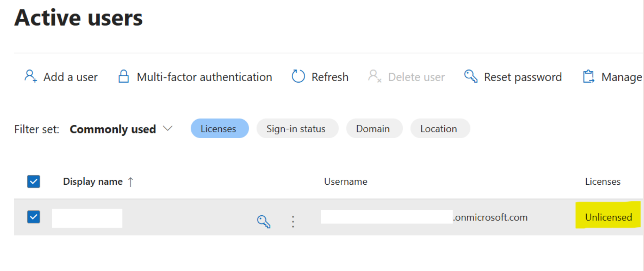Sort by the Display name column header
Image resolution: width=644 pixels, height=271 pixels.
click(x=93, y=182)
